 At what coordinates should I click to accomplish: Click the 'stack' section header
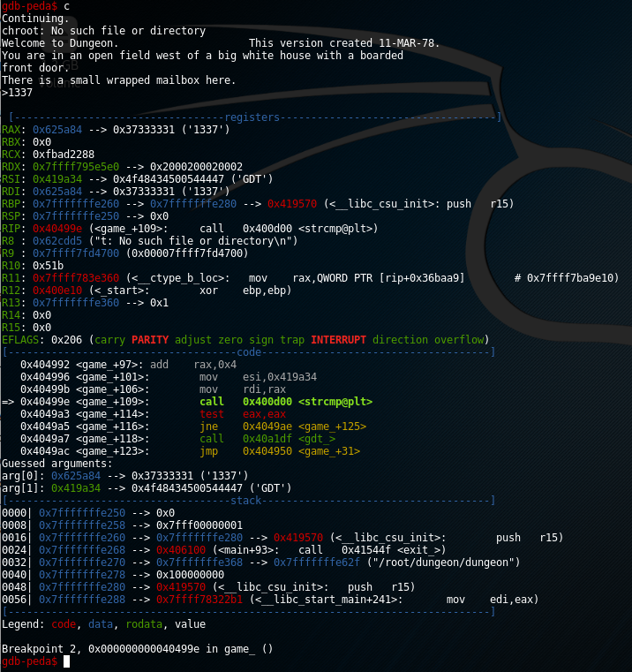[x=246, y=501]
